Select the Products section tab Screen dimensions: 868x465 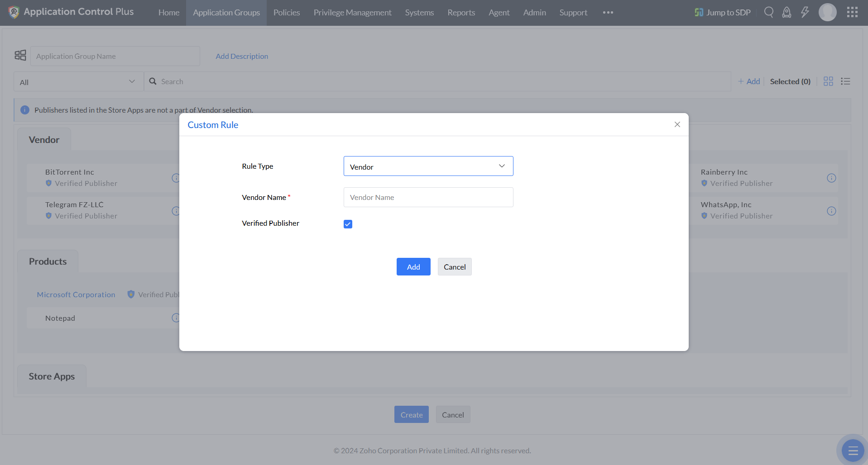tap(48, 261)
